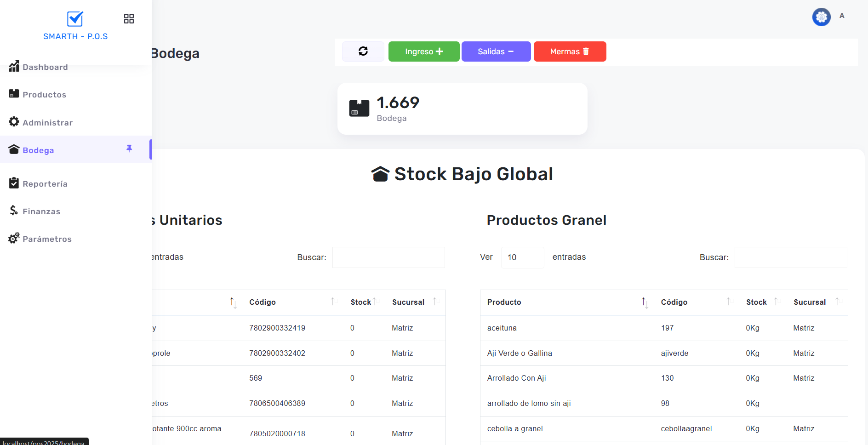The image size is (868, 445).
Task: Click the Unitarios Buscar search box
Action: (388, 257)
